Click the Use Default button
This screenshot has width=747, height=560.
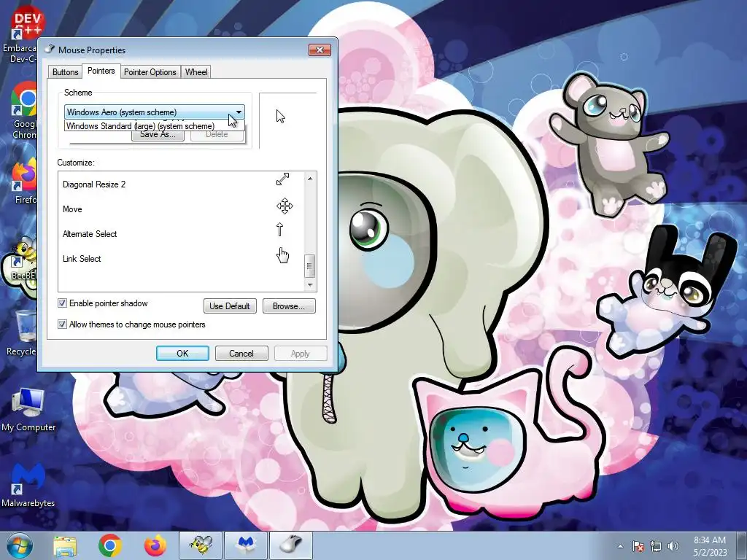point(230,306)
